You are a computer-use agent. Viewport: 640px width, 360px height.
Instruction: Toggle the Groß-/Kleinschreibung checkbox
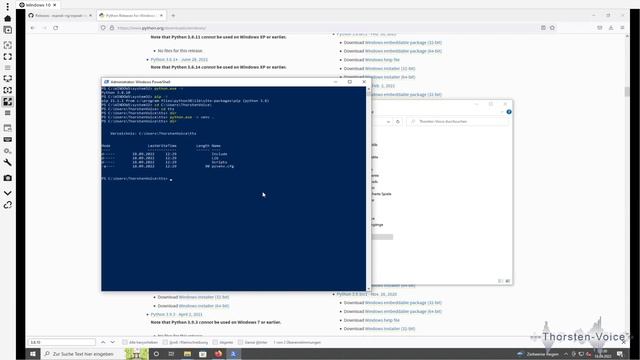click(x=165, y=342)
